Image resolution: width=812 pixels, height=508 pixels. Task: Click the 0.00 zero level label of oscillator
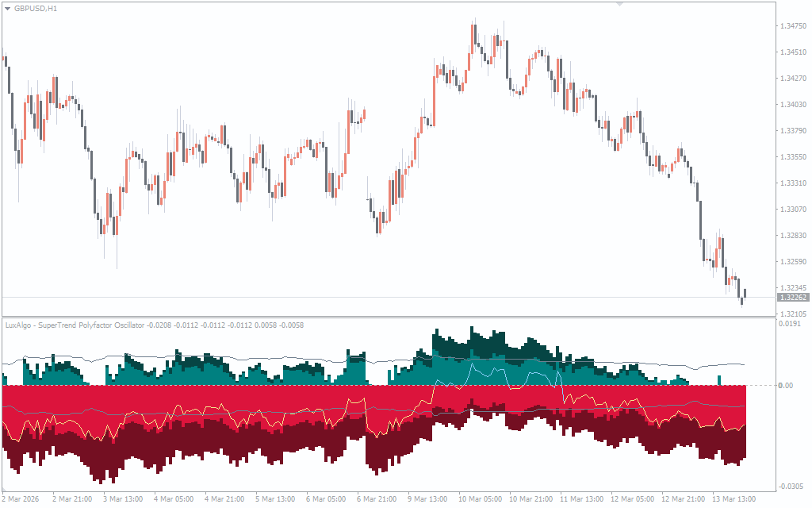785,386
